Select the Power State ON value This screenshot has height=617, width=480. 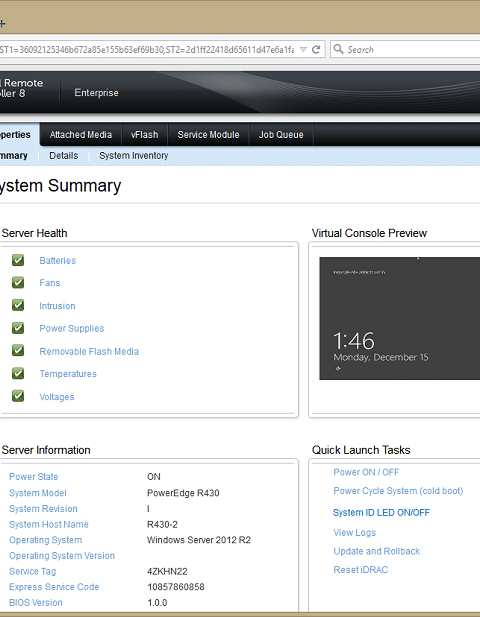pyautogui.click(x=154, y=477)
